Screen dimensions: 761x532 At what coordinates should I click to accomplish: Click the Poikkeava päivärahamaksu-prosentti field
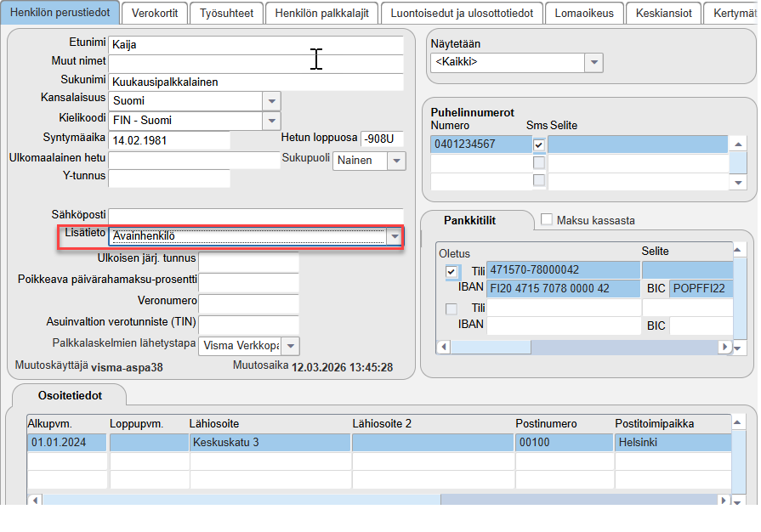coord(248,283)
